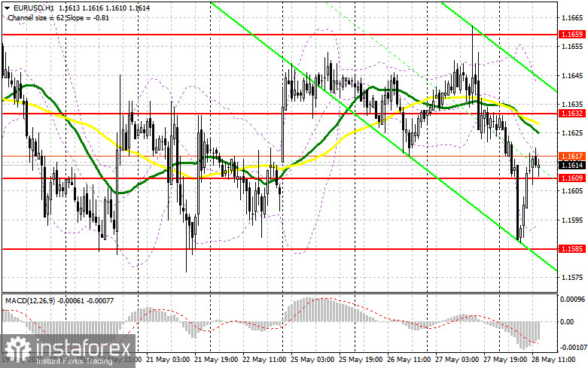
Task: Click the 22 May 11:00 time marker
Action: click(x=264, y=360)
